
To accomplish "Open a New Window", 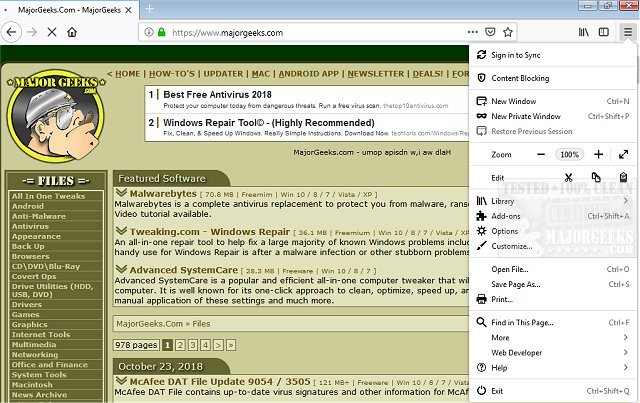I will 553,101.
